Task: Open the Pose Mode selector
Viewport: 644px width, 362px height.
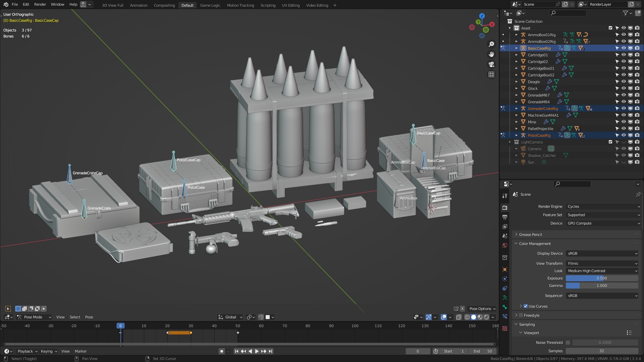Action: tap(34, 317)
